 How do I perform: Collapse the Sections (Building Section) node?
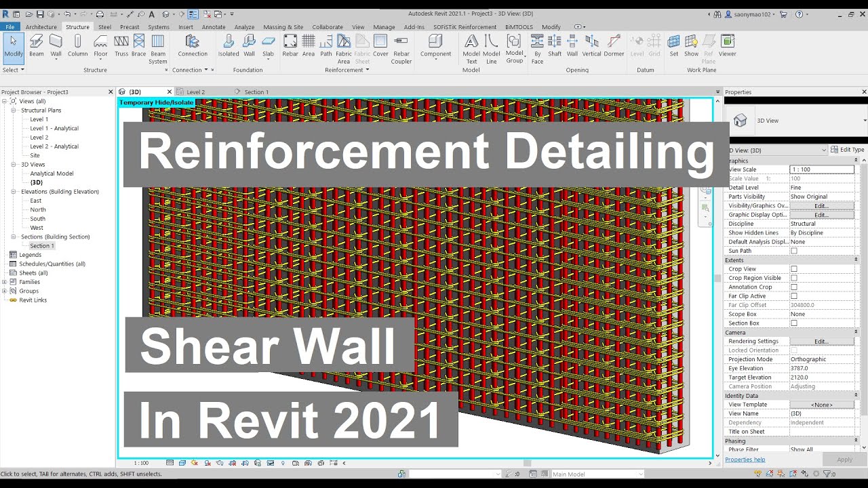(x=14, y=237)
